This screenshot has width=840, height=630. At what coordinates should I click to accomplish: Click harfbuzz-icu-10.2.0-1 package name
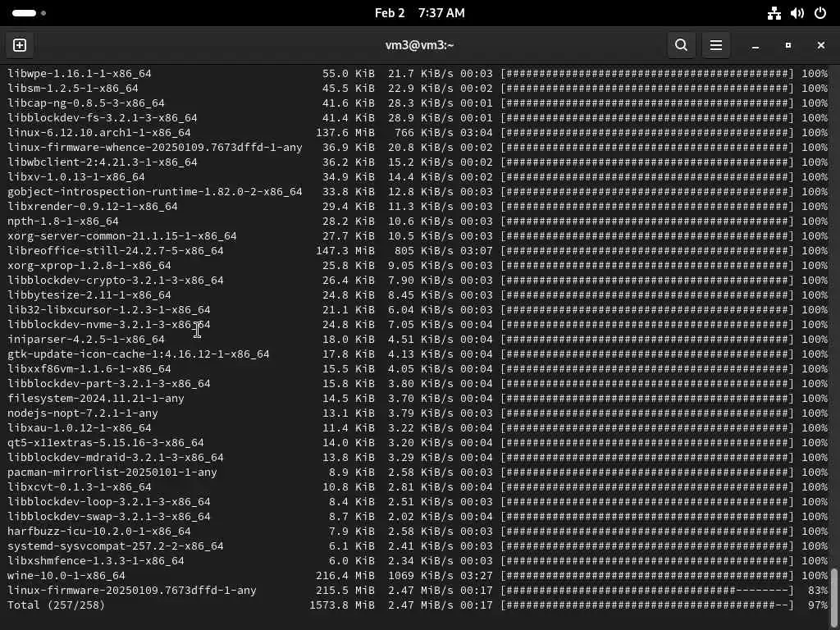[99, 531]
